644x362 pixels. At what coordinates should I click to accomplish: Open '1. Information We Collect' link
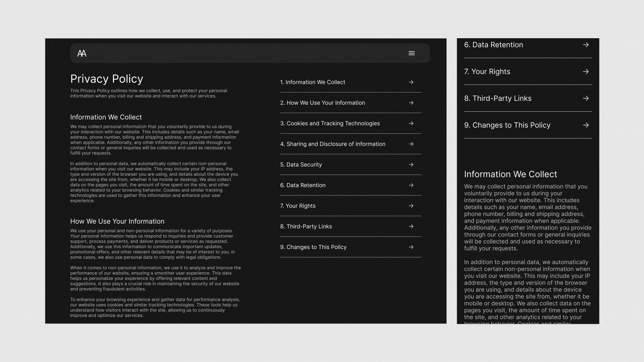pyautogui.click(x=312, y=82)
